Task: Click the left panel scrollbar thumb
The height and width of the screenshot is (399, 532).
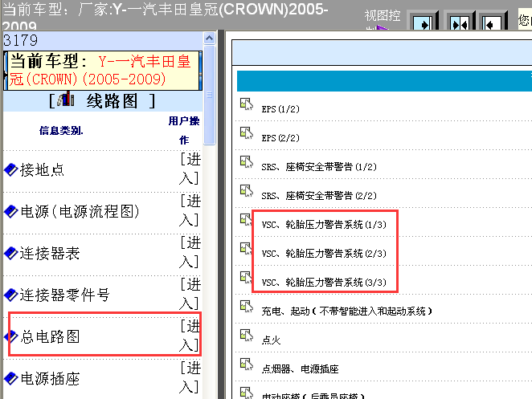Action: pos(209,95)
